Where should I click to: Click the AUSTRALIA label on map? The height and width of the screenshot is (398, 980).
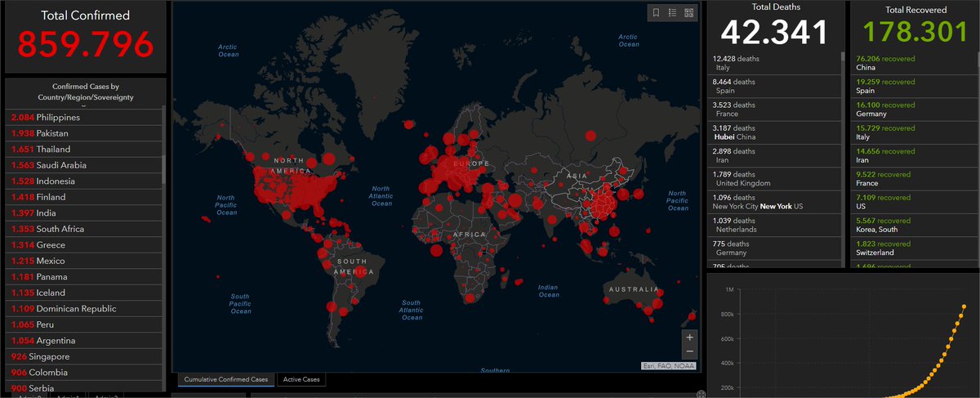click(633, 289)
